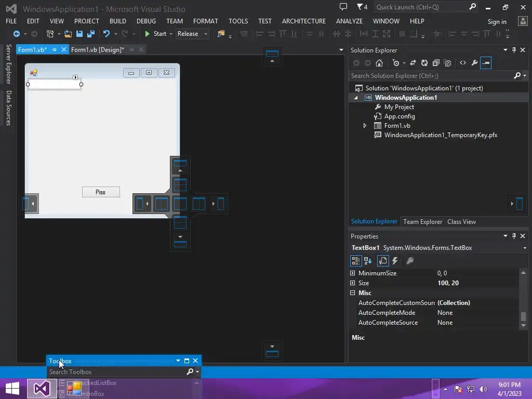Toggle the Properties page icon button

coord(383,261)
